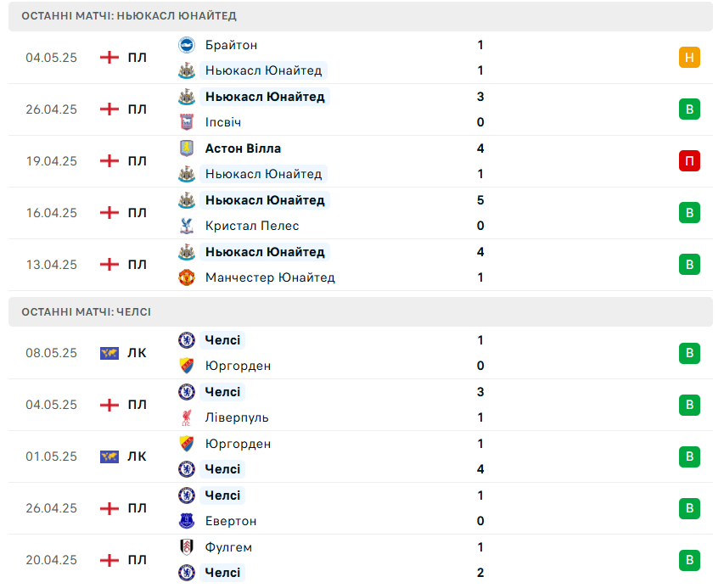Click the Aston Villa crest icon
This screenshot has height=588, width=724.
tap(186, 148)
